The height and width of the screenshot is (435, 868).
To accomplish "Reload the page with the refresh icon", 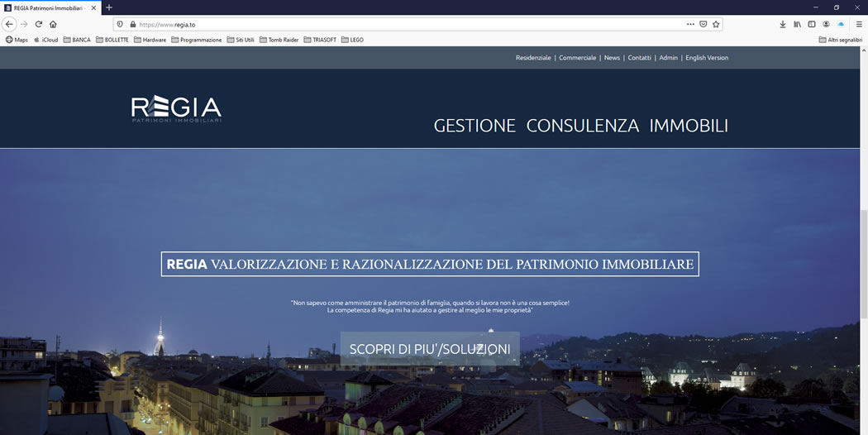I will click(39, 24).
